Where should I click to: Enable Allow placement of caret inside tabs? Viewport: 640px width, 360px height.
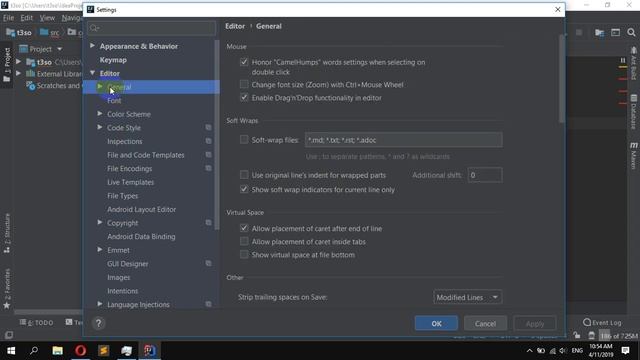244,241
